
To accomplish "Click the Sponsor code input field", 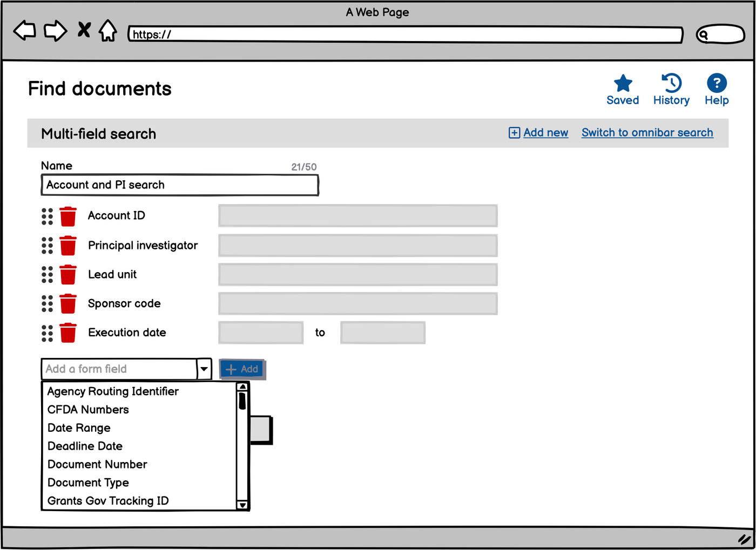I will click(357, 303).
